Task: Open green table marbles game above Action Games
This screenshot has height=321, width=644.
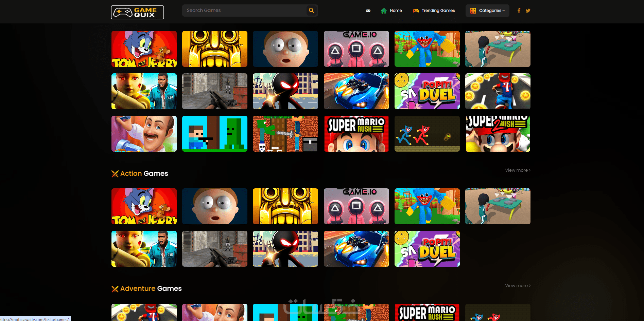Action: (498, 49)
